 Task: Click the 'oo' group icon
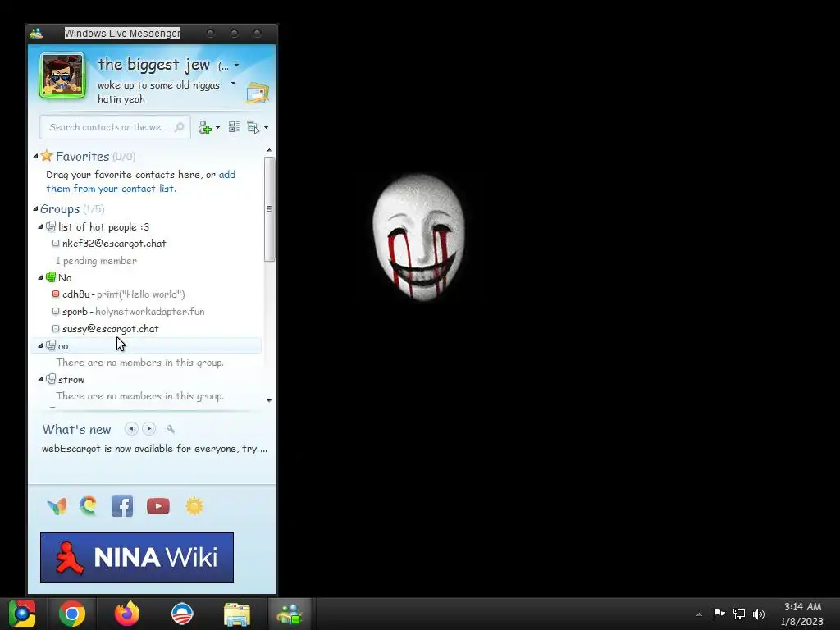[x=51, y=345]
